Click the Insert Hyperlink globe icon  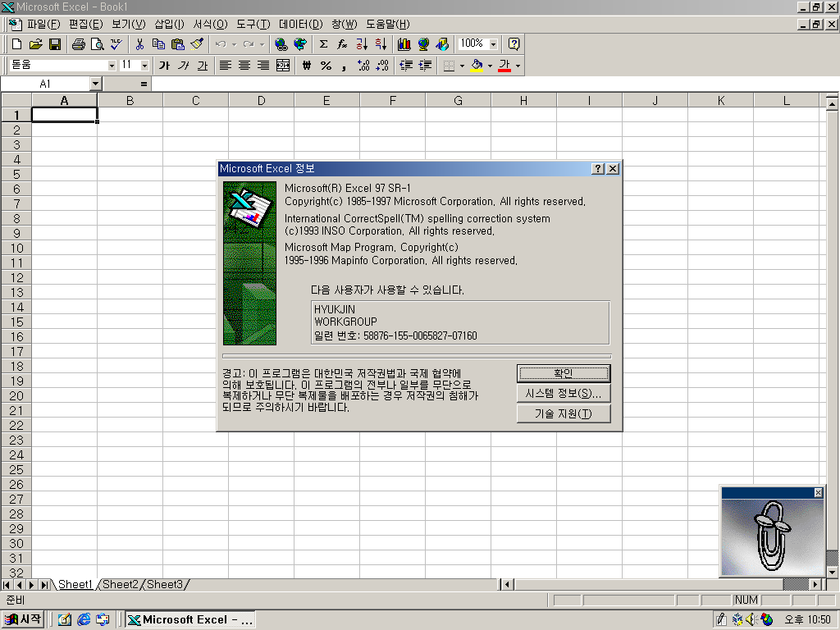[281, 44]
